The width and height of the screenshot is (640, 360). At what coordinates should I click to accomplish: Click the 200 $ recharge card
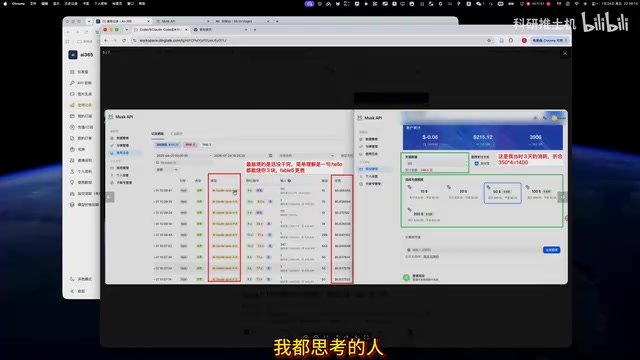pos(423,215)
